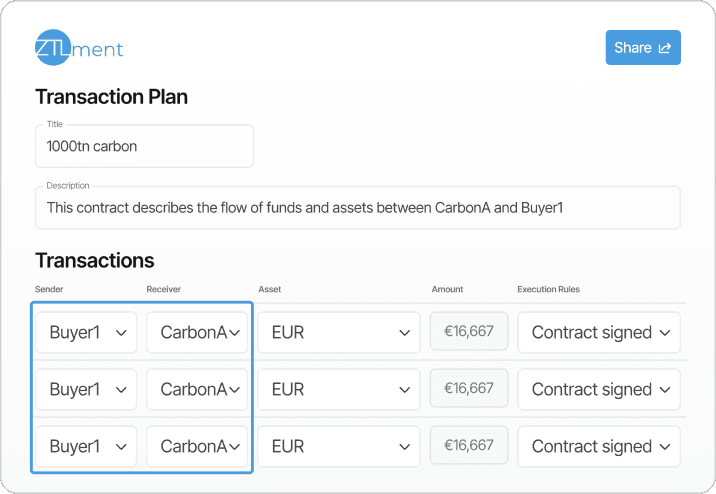The image size is (716, 494).
Task: Open first row Sender dropdown Buyer1
Action: click(86, 333)
